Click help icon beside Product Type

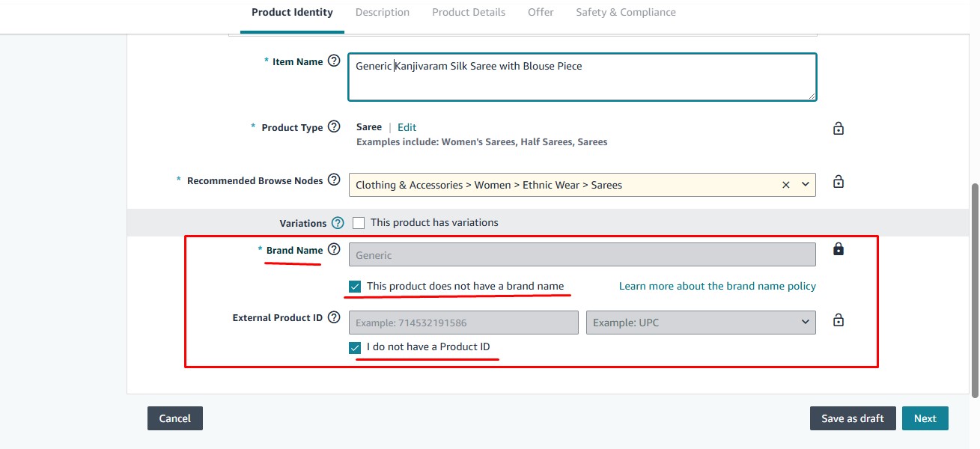click(x=334, y=127)
